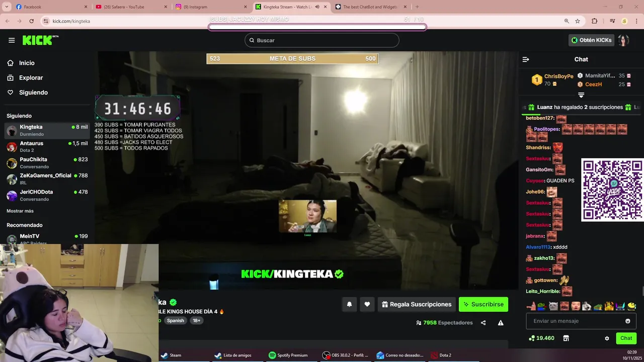
Task: Go to the Kick logo home
Action: point(40,40)
